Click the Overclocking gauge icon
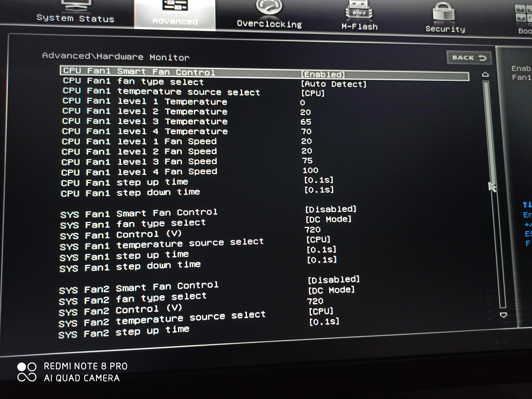This screenshot has height=399, width=532. point(269,7)
